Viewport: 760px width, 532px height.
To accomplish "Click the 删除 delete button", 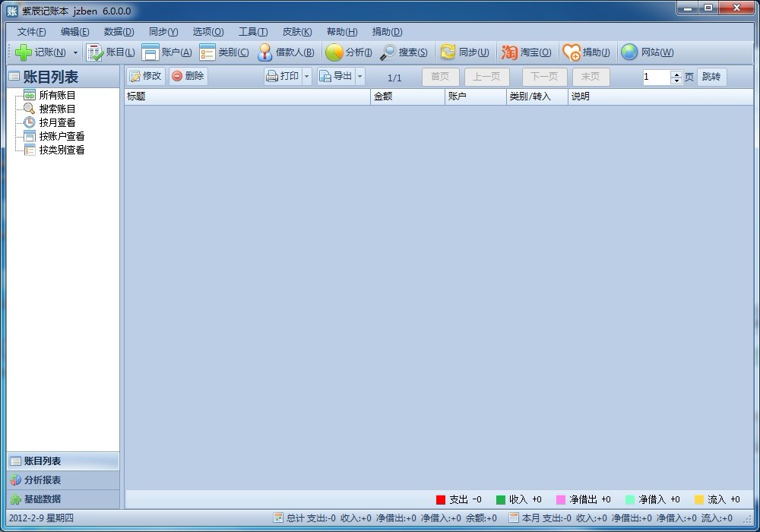I will pos(188,76).
